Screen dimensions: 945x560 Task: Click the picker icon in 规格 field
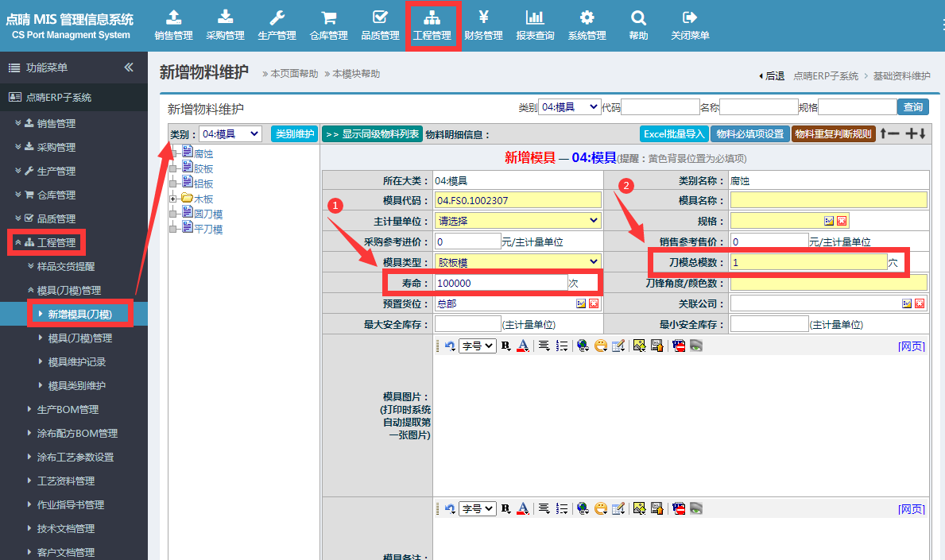tap(829, 221)
